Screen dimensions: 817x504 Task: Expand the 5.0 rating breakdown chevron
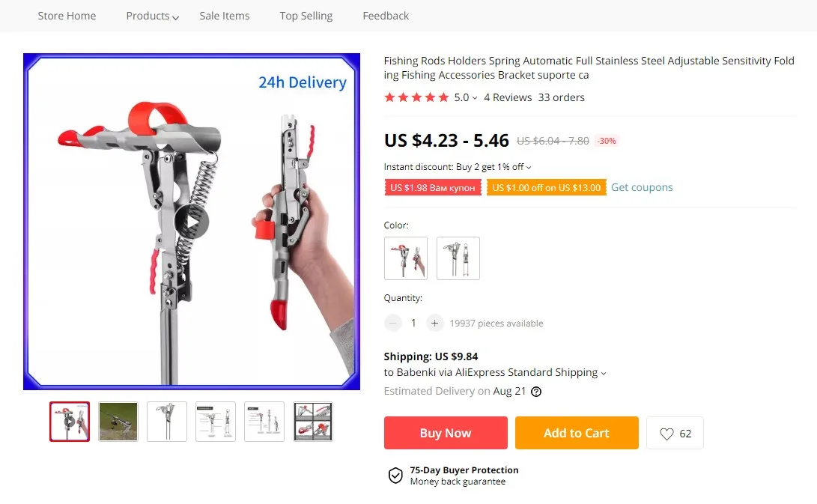tap(475, 98)
